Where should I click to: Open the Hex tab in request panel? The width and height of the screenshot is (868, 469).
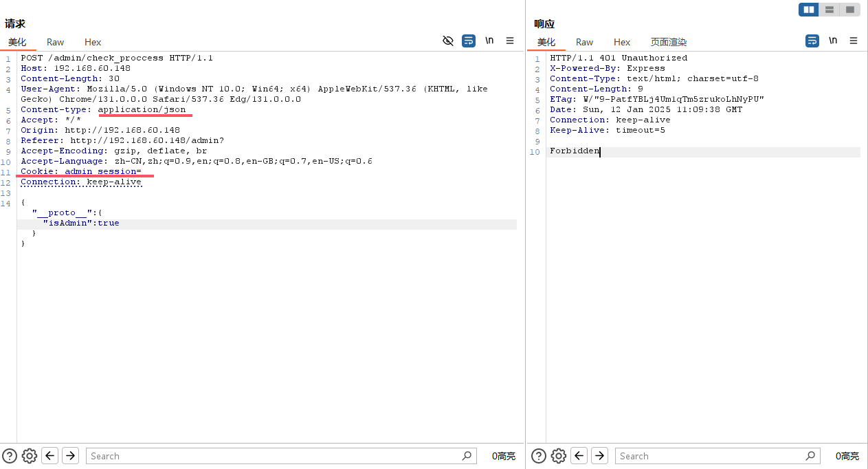pos(93,43)
